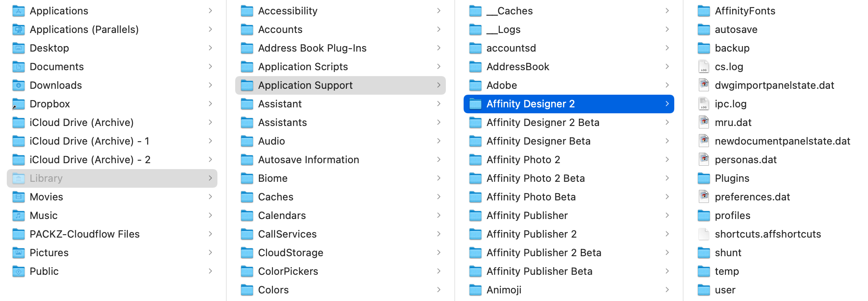Select the __Caches folder
Screen dimensions: 868x301
click(x=569, y=11)
